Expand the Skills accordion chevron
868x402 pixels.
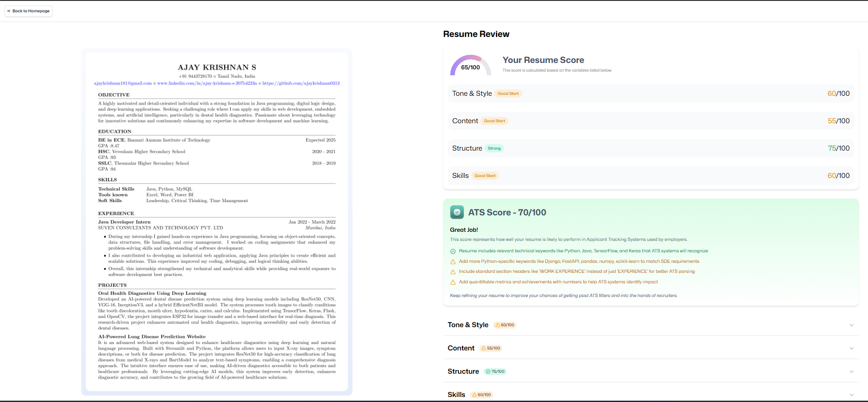(851, 395)
